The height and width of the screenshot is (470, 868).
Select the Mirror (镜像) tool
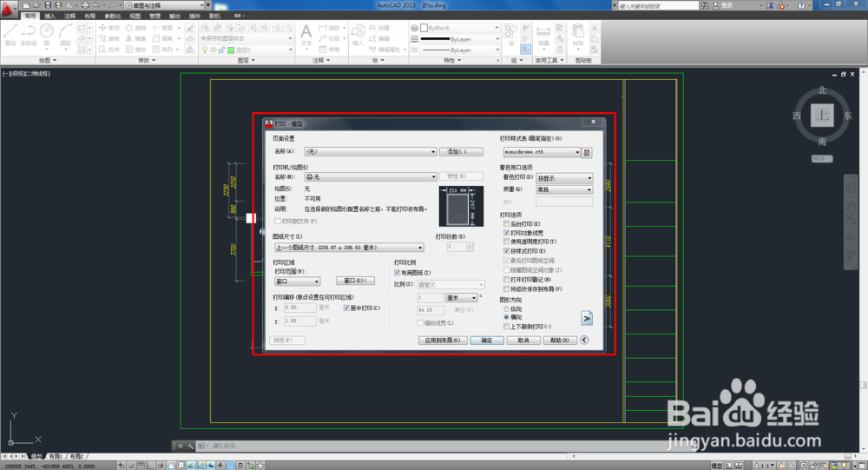tap(136, 39)
